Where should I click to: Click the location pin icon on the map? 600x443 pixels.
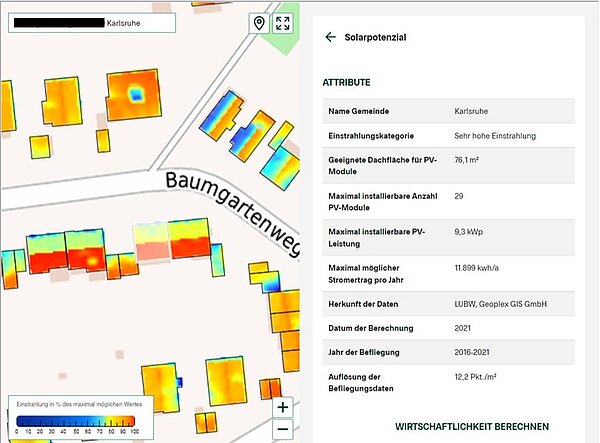(259, 23)
